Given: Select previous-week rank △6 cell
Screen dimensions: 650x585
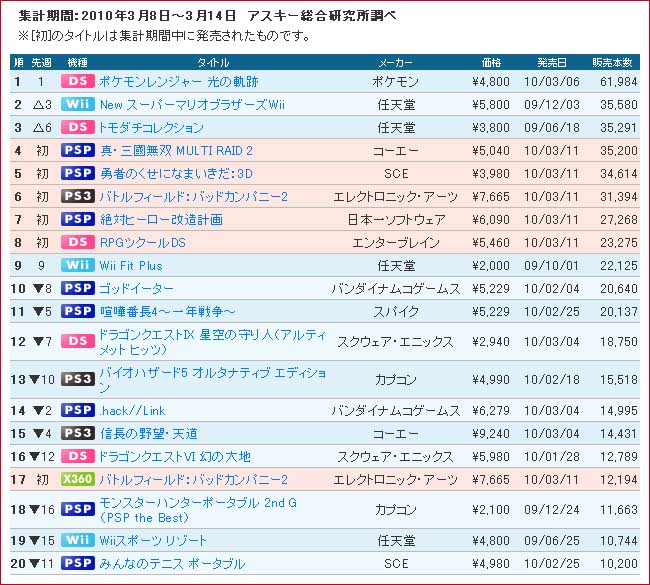Looking at the screenshot, I should [x=42, y=127].
